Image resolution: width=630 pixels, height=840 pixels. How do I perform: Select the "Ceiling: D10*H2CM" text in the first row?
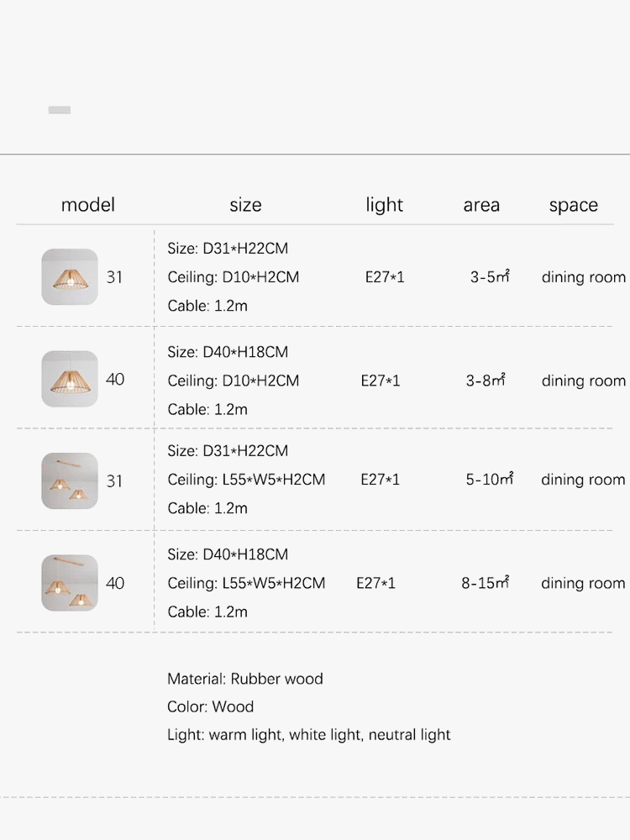[234, 277]
